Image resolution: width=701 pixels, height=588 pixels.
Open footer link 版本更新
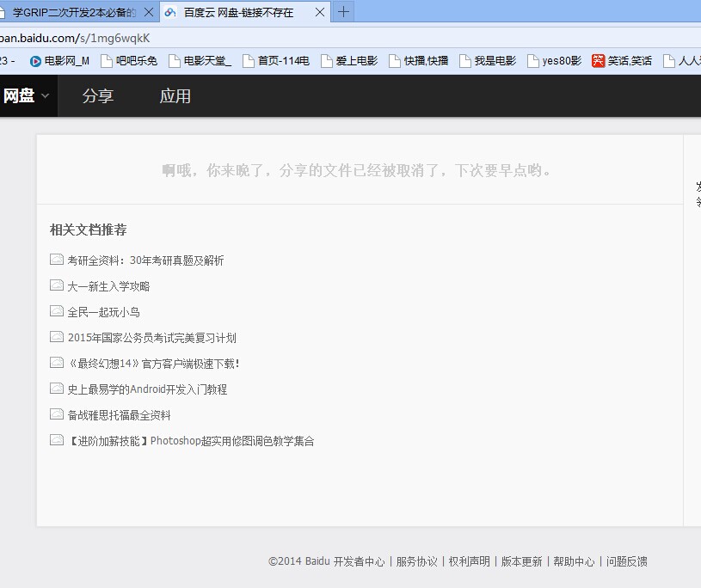[521, 561]
